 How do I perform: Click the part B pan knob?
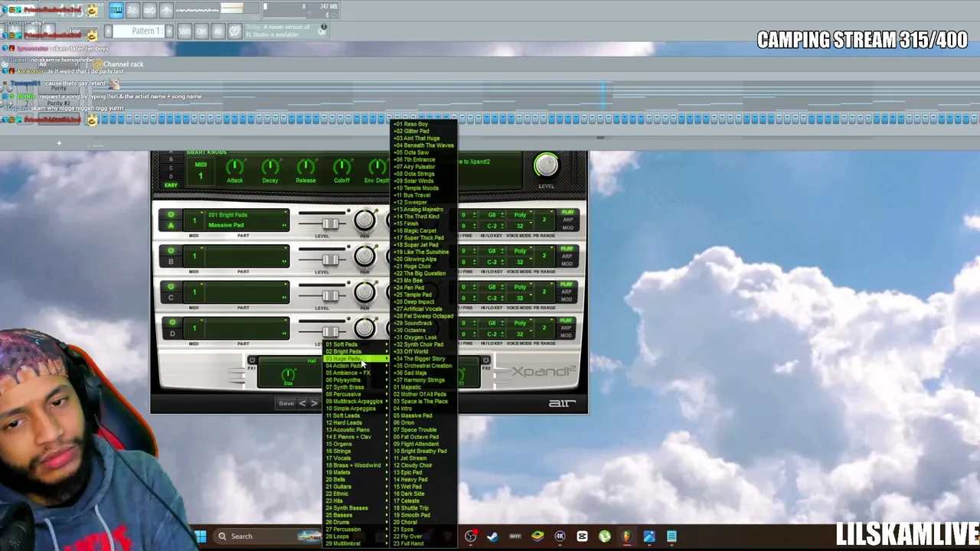click(364, 256)
